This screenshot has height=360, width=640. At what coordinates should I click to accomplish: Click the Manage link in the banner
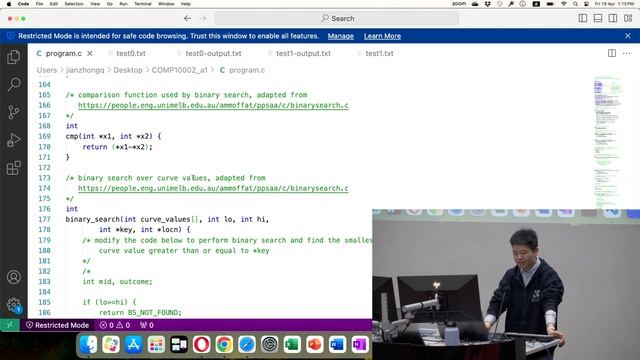point(340,36)
